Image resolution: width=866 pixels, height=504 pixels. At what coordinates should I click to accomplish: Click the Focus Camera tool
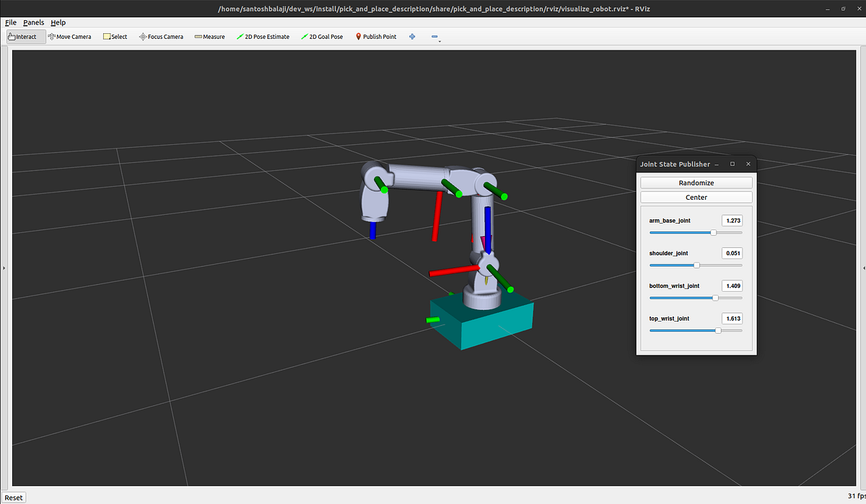tap(160, 36)
